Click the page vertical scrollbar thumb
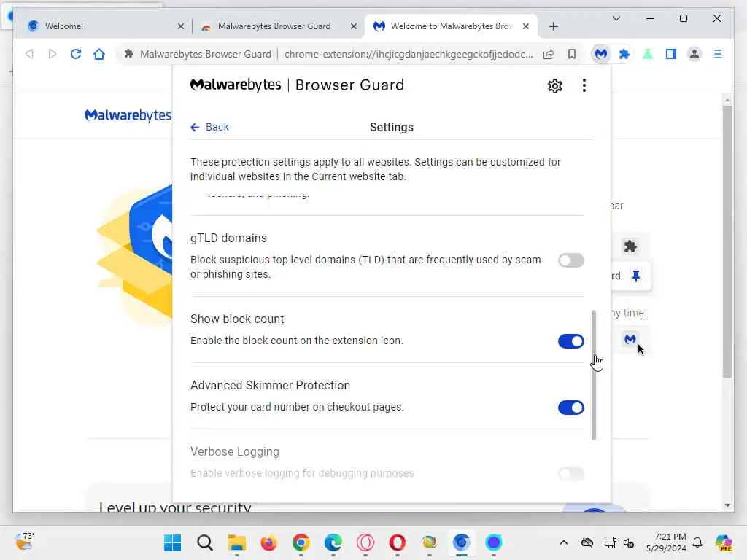This screenshot has width=747, height=560. coord(727,241)
